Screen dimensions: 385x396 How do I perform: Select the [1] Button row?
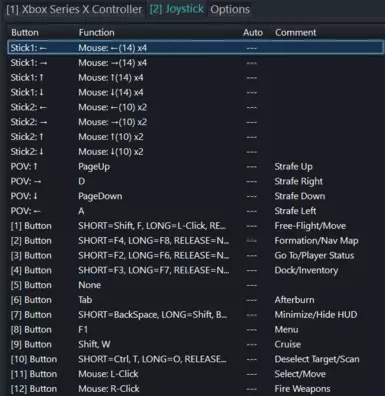pyautogui.click(x=195, y=226)
